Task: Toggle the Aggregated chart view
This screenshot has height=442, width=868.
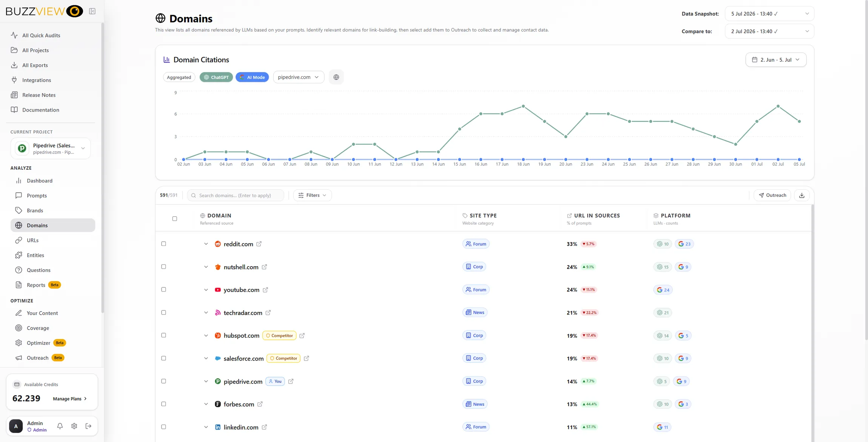Action: point(179,77)
